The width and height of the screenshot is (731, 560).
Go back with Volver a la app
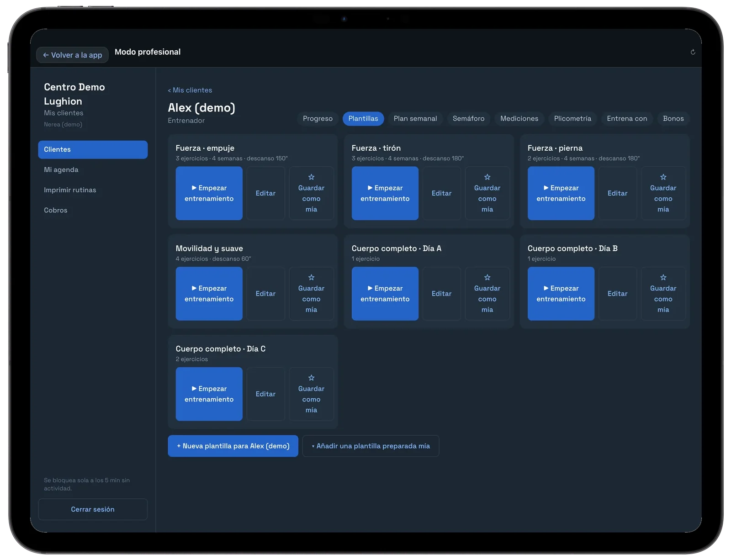[x=73, y=55]
